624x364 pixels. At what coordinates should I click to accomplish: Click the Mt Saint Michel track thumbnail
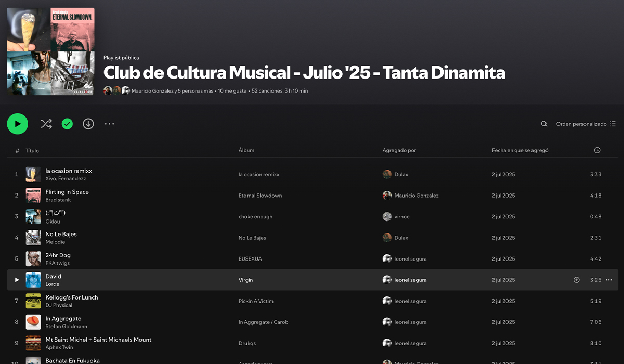pos(33,343)
